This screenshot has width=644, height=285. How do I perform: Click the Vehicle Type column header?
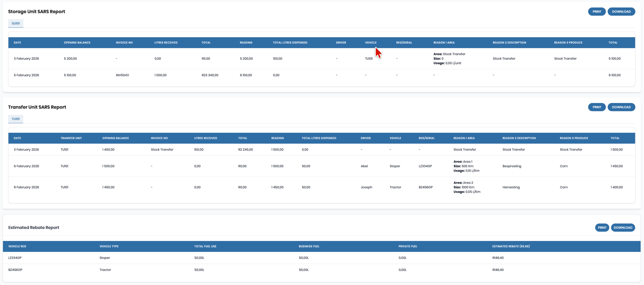tap(109, 246)
